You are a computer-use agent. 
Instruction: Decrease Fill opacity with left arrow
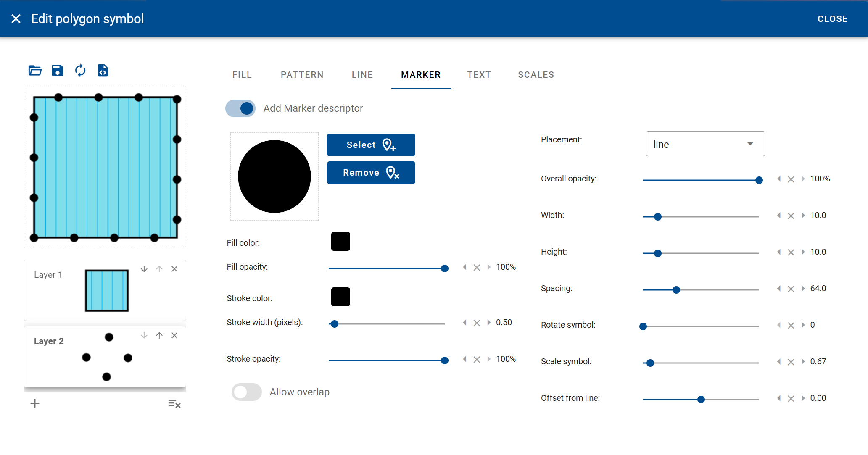point(464,267)
